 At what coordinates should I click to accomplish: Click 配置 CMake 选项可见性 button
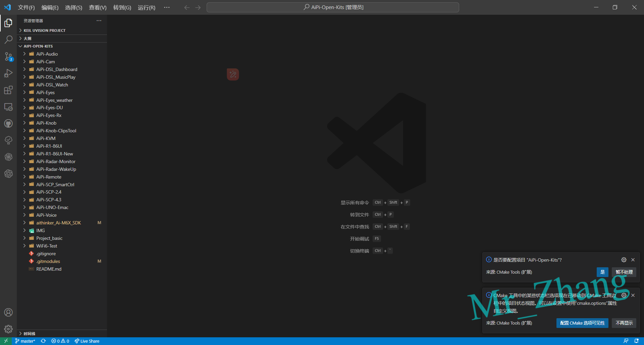[x=582, y=323]
